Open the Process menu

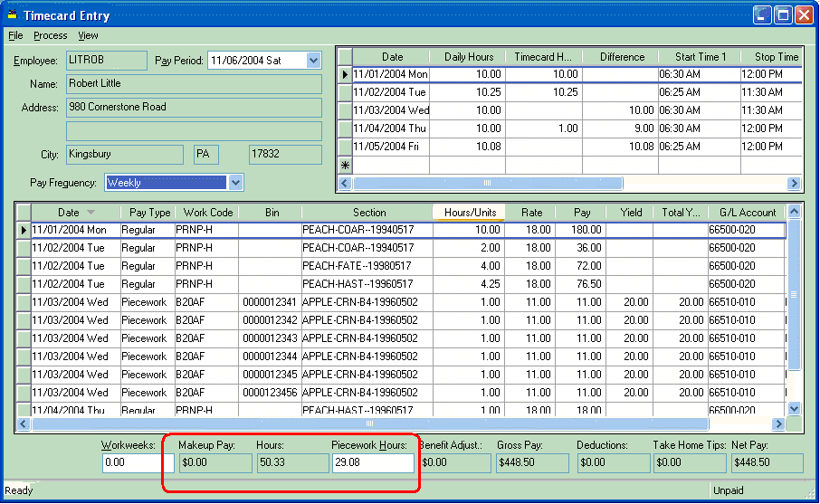(x=51, y=35)
